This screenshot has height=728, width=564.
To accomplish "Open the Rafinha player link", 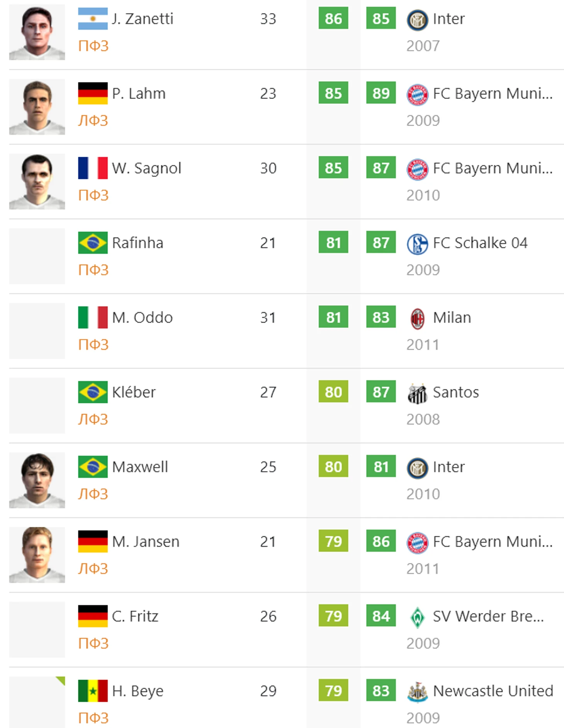I will pos(138,243).
